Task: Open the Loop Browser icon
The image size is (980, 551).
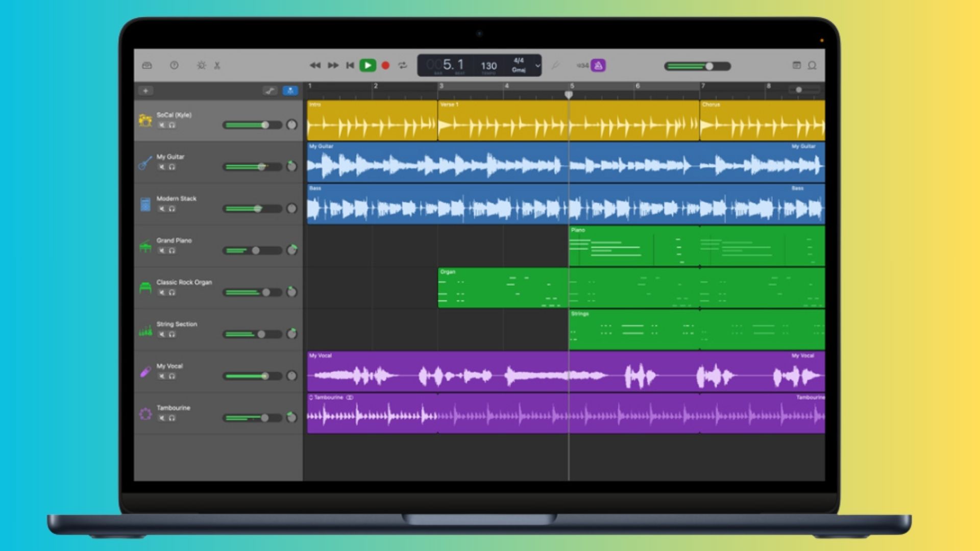Action: (x=813, y=65)
